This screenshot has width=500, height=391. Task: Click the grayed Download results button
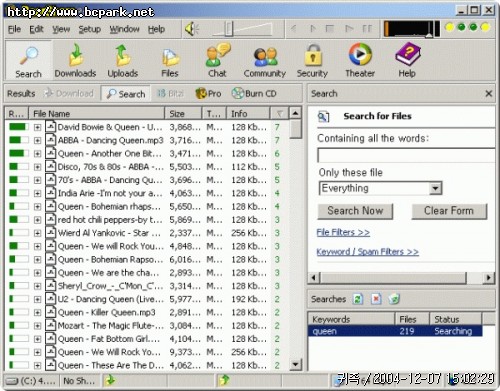[69, 94]
